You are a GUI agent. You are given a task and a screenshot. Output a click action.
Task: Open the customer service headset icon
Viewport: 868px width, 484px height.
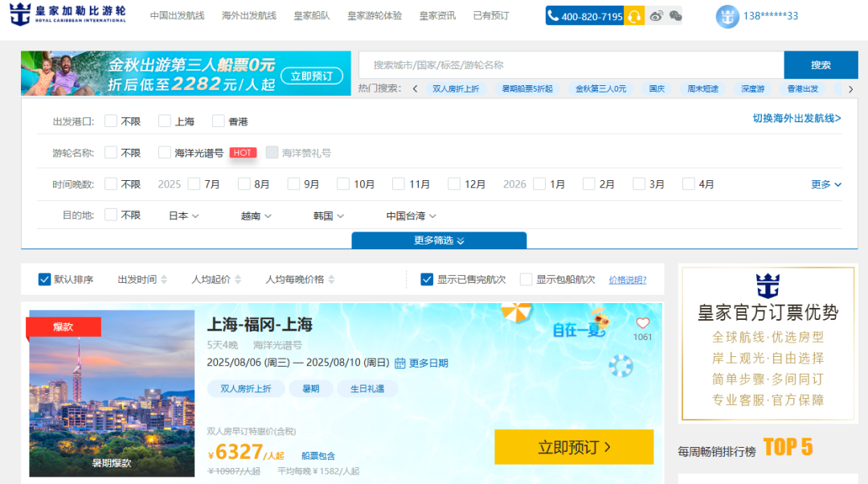tap(634, 16)
